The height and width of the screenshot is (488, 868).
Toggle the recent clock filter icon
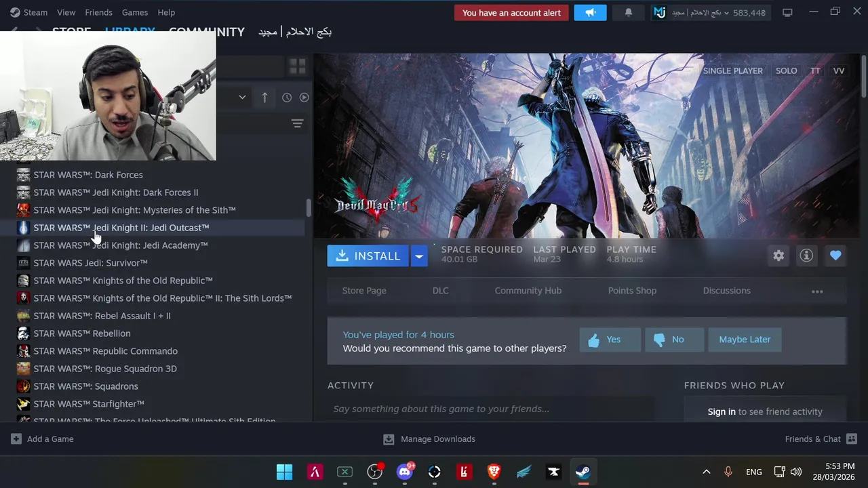287,97
